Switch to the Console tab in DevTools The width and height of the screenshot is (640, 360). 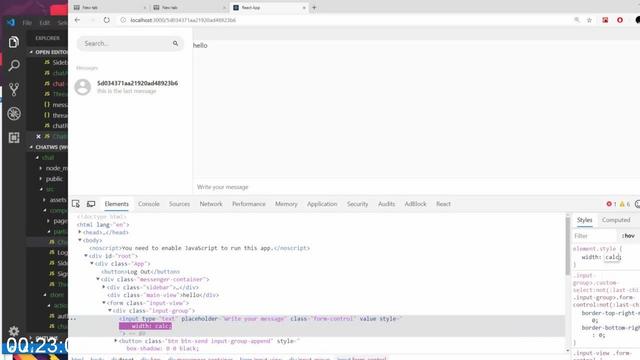pyautogui.click(x=149, y=204)
